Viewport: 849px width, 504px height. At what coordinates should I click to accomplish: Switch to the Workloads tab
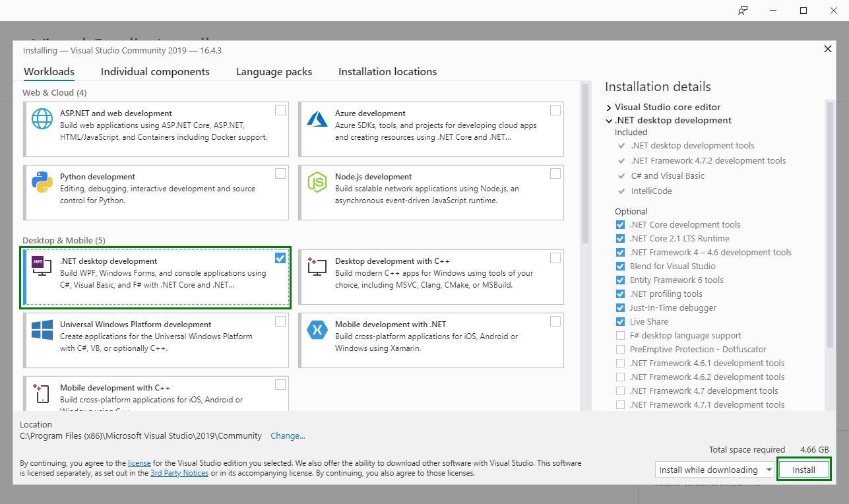click(49, 72)
